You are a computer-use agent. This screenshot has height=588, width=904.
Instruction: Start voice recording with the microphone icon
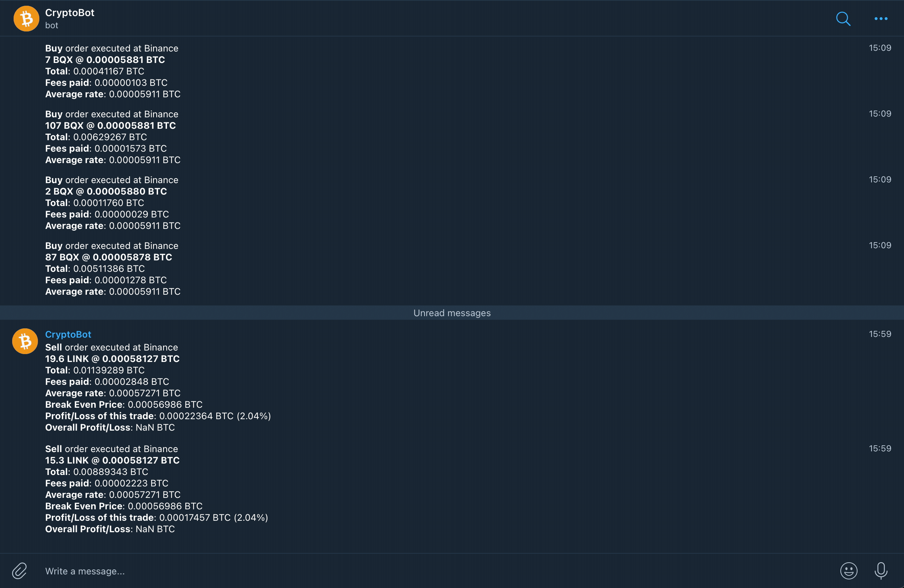click(x=881, y=570)
